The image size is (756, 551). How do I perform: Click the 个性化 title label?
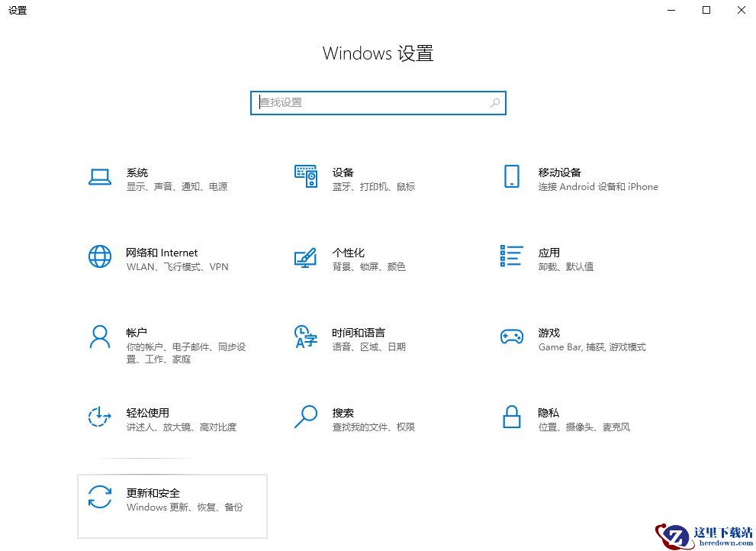click(x=348, y=253)
